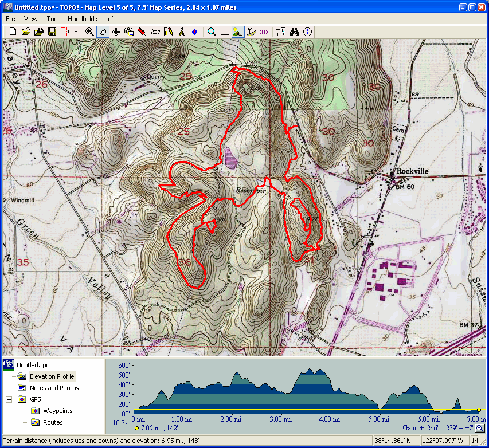Collapse the GPS tree node
Viewport: 489px width, 448px height.
[x=9, y=399]
